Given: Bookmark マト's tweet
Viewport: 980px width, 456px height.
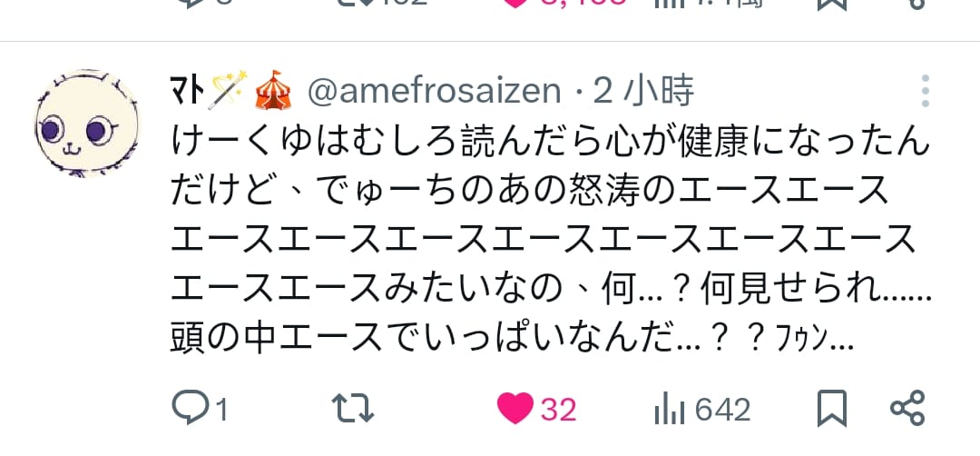Looking at the screenshot, I should pos(832,409).
